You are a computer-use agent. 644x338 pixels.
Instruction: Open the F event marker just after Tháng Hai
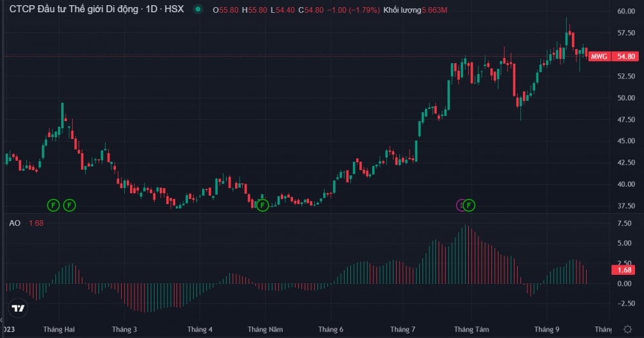tap(70, 205)
